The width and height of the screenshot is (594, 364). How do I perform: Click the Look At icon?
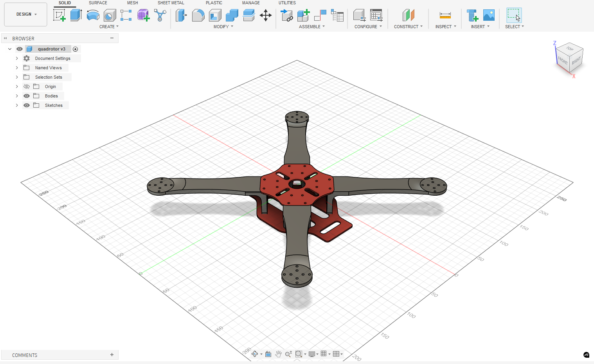click(x=268, y=354)
